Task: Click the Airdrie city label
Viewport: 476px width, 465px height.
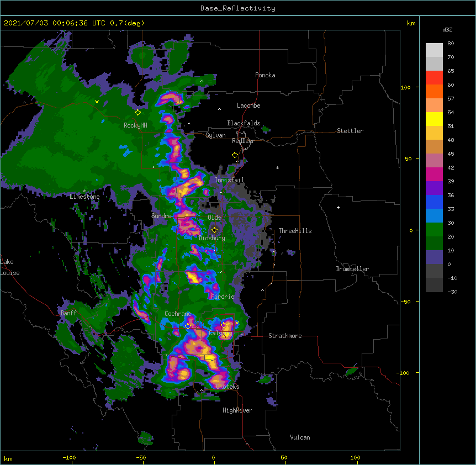Action: point(223,297)
